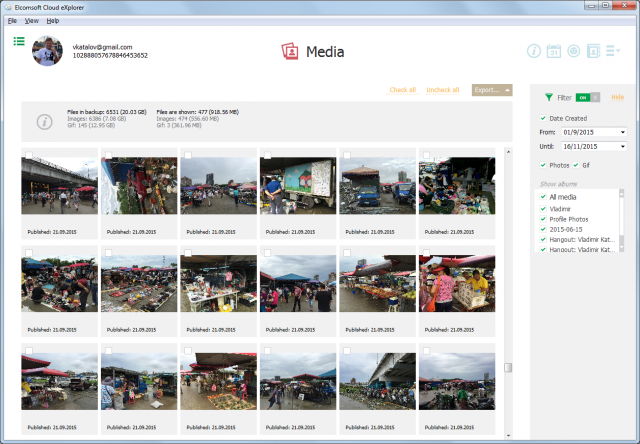Click the photo gallery vertical scrollbar
This screenshot has width=640, height=444.
click(x=507, y=300)
